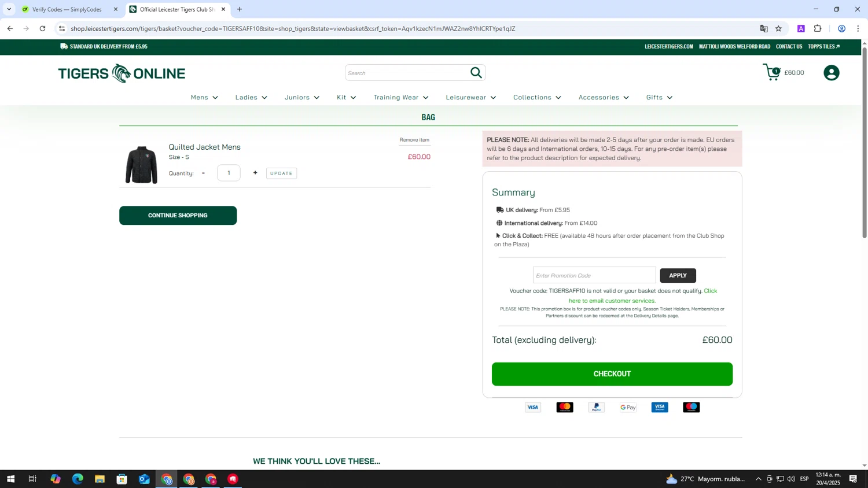Open a new browser tab
868x488 pixels.
point(240,9)
